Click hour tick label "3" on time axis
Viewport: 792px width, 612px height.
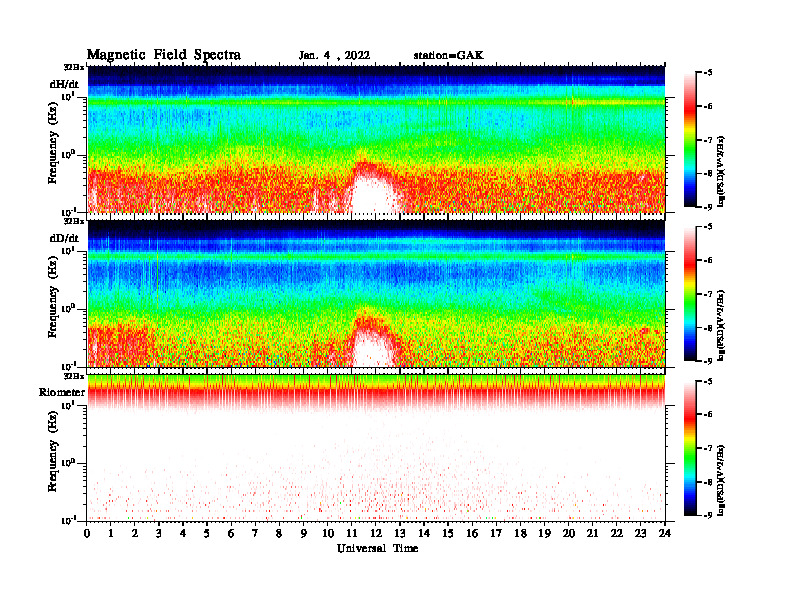pyautogui.click(x=159, y=534)
